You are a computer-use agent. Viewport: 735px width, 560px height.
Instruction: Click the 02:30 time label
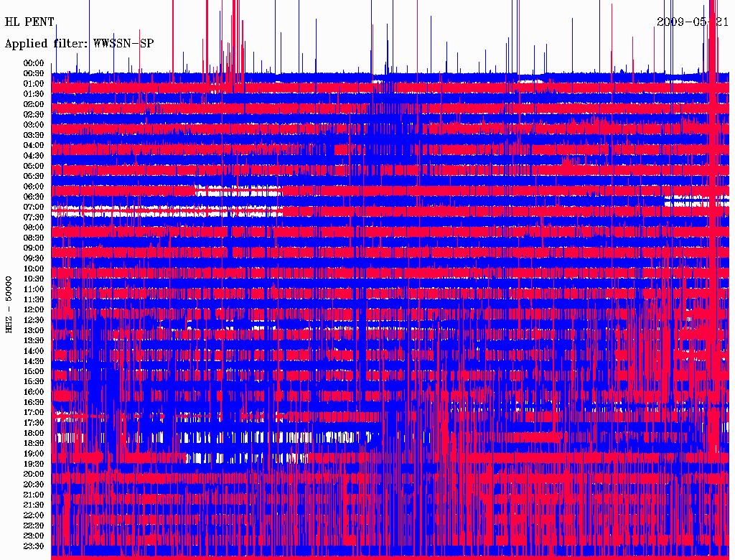[x=34, y=115]
